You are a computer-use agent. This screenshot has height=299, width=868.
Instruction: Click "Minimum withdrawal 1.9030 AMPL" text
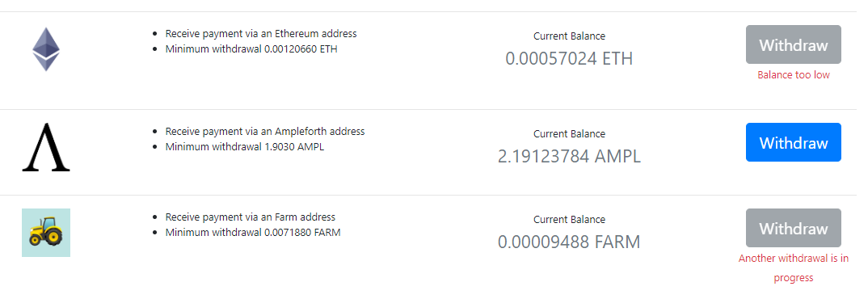tap(245, 147)
